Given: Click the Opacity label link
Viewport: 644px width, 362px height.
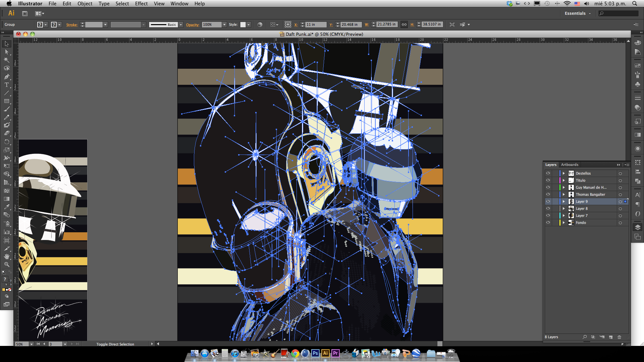Looking at the screenshot, I should [x=193, y=24].
